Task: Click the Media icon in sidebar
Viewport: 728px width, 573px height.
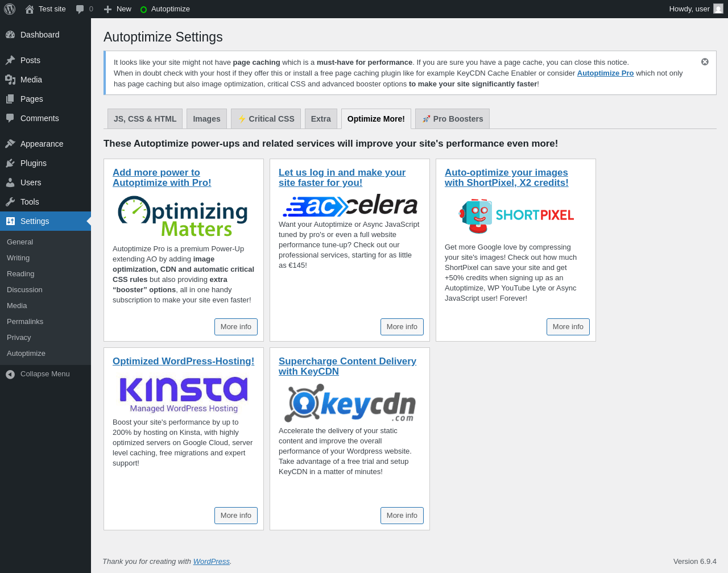Action: pyautogui.click(x=10, y=80)
